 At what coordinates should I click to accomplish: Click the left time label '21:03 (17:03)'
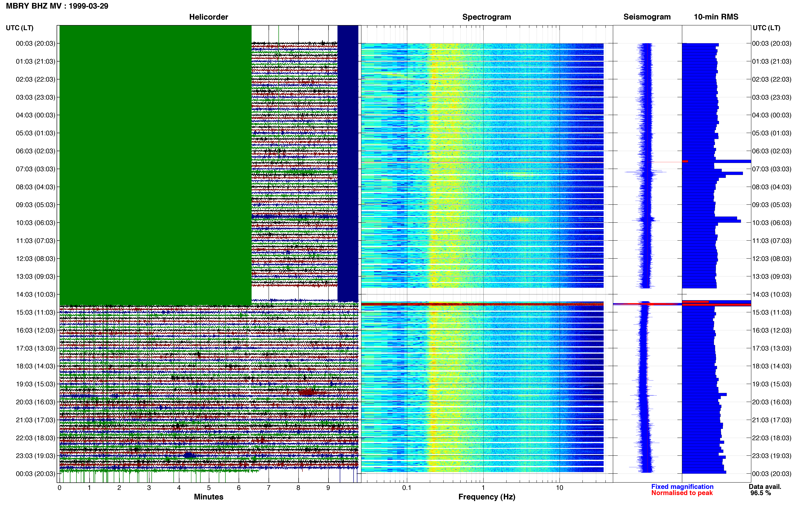coord(35,420)
